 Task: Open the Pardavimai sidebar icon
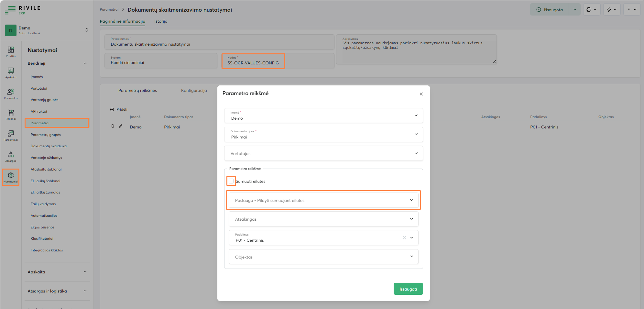[x=11, y=135]
